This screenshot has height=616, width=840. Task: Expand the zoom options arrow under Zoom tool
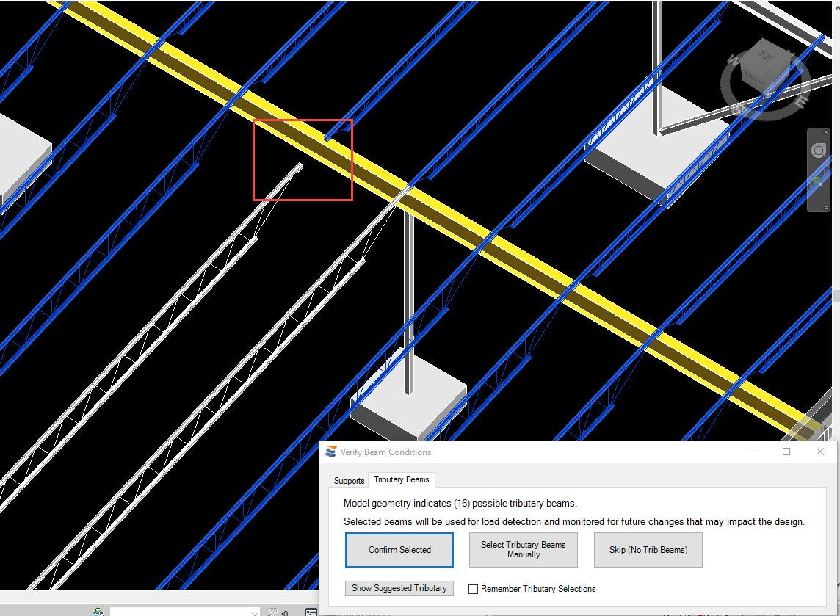(x=818, y=197)
